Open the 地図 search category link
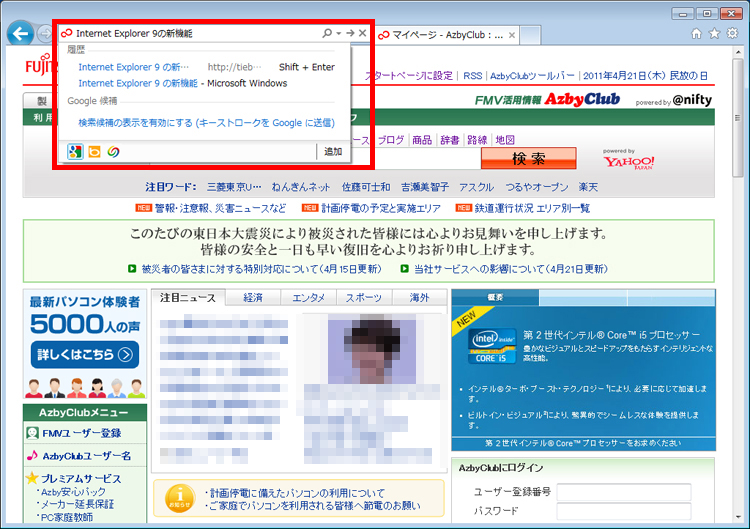Image resolution: width=750 pixels, height=529 pixels. [505, 140]
